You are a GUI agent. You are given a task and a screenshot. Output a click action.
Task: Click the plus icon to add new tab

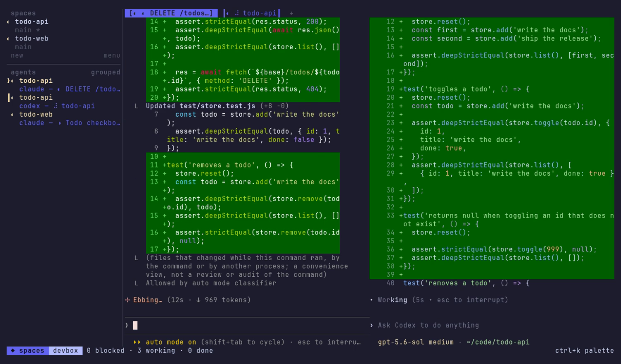click(x=291, y=13)
